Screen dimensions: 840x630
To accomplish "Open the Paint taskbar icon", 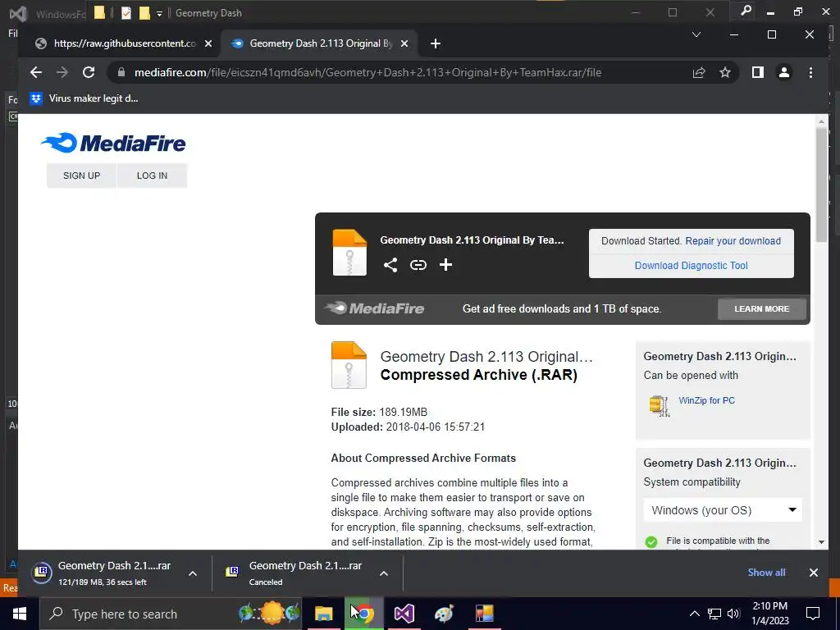I will [444, 614].
